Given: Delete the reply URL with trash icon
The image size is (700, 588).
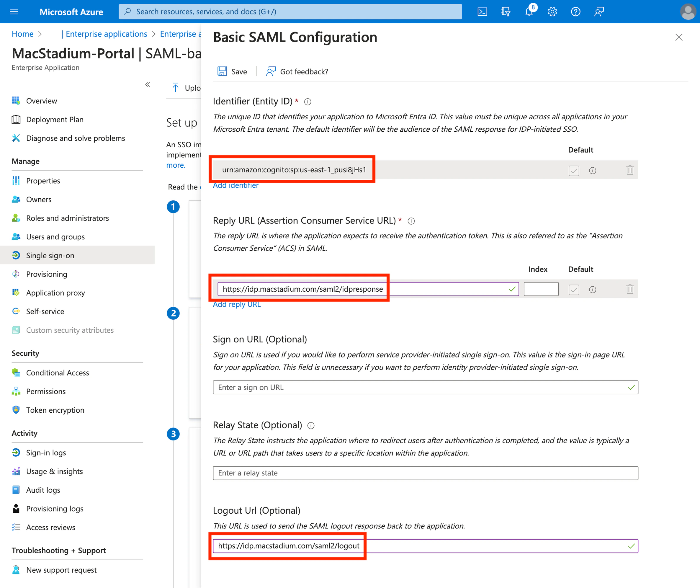Looking at the screenshot, I should [630, 289].
